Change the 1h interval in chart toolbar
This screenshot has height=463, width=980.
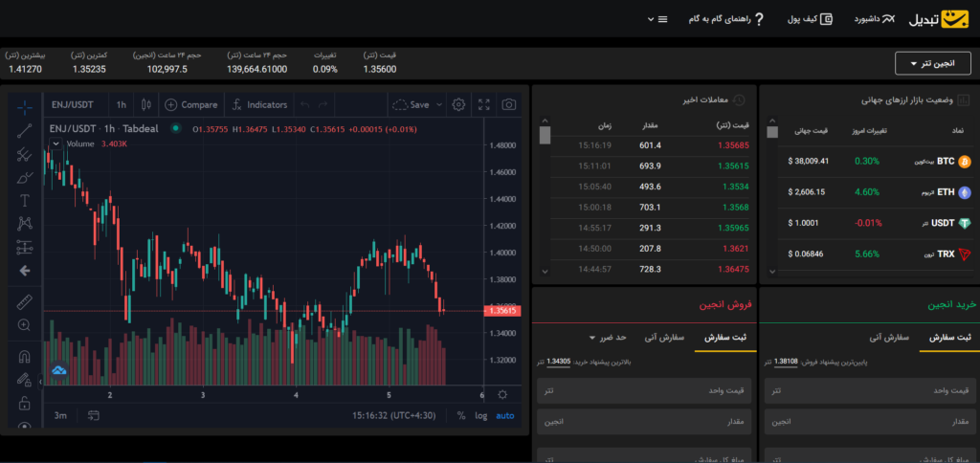pos(122,105)
